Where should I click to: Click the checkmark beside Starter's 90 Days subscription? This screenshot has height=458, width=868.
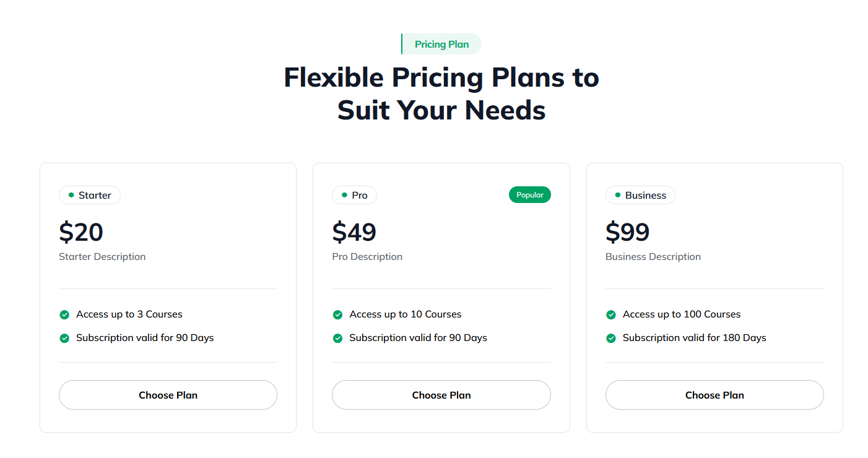(64, 338)
